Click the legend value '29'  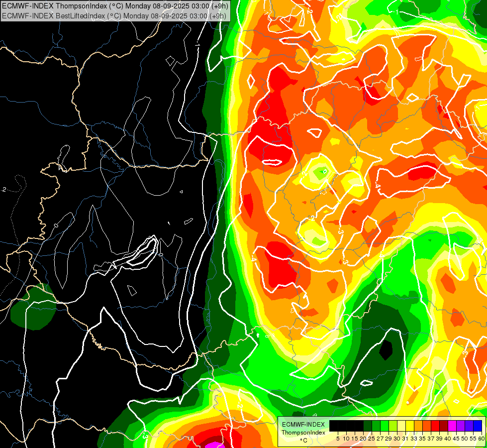point(389,439)
